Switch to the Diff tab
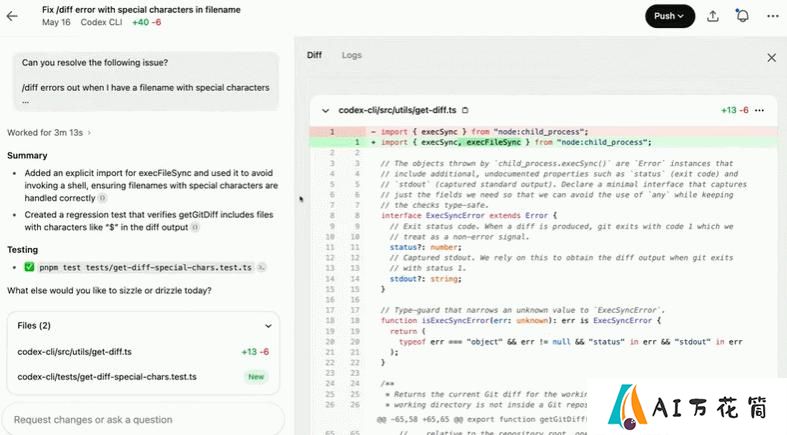The image size is (787, 435). pyautogui.click(x=314, y=55)
